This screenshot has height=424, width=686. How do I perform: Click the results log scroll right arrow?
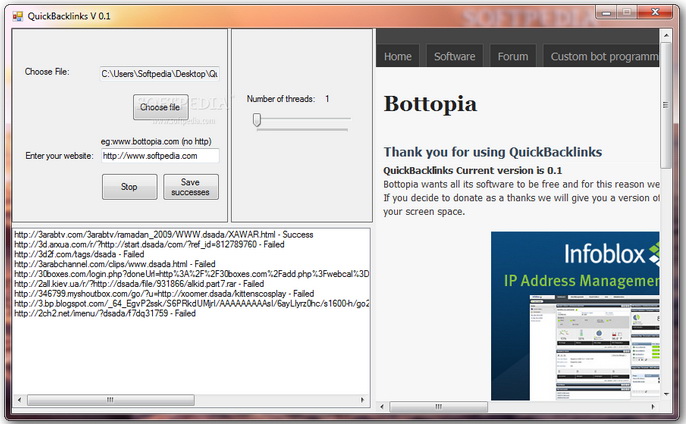coord(362,399)
